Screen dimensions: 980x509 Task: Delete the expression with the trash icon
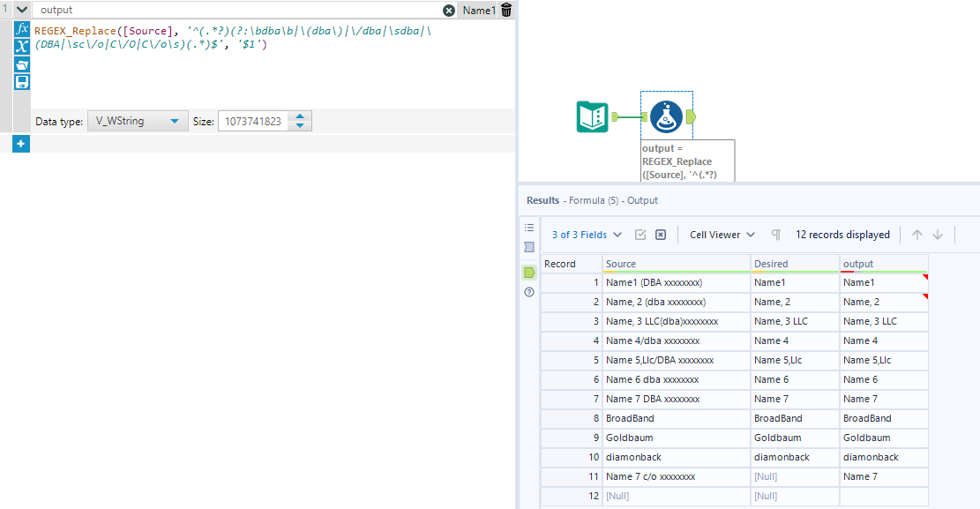(x=505, y=10)
